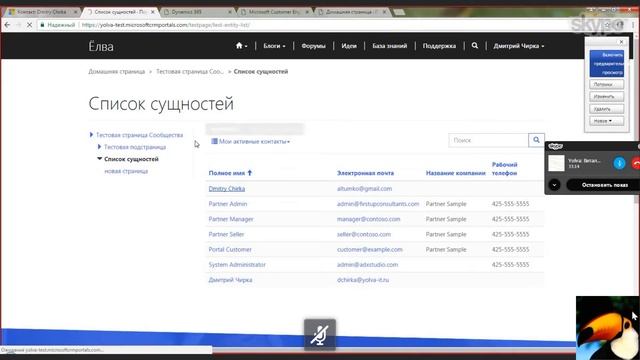
Task: Click the Изменить button in edit toolbar
Action: (606, 97)
